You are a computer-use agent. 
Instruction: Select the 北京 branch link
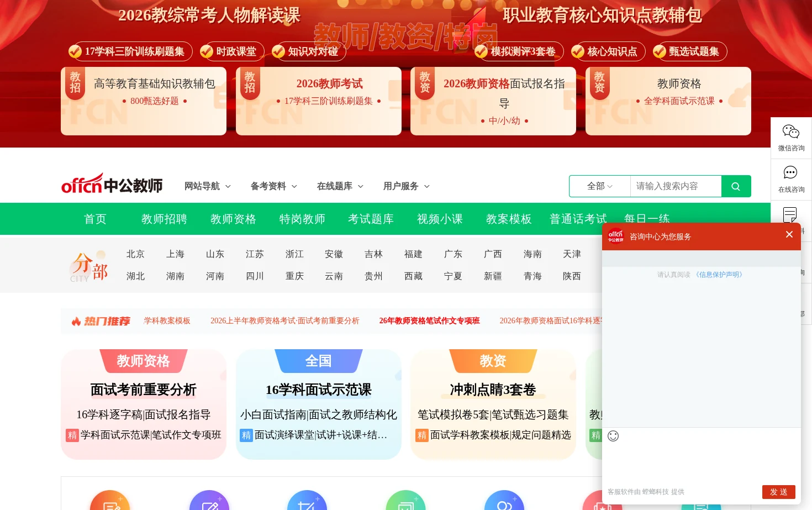[135, 254]
